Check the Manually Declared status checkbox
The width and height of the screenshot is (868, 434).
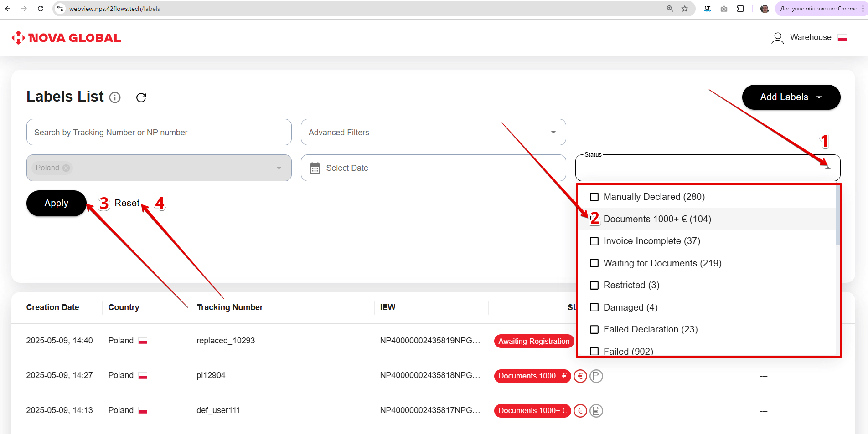pyautogui.click(x=594, y=197)
